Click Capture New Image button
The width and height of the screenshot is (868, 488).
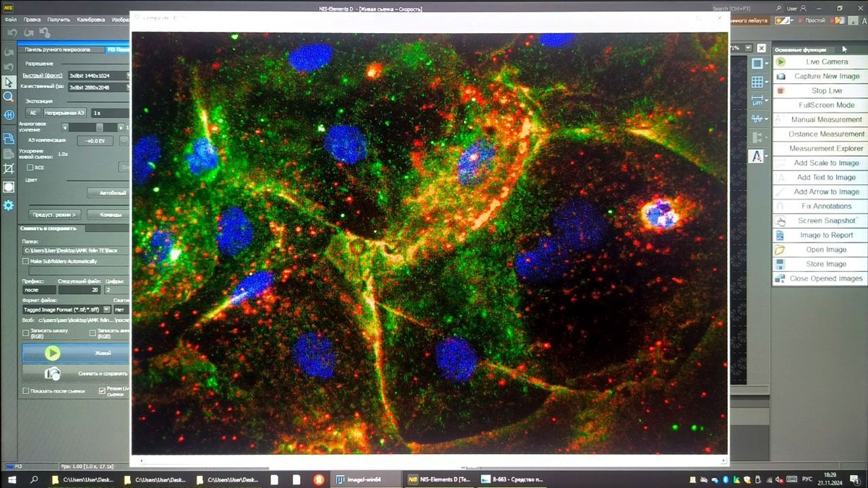pos(820,76)
